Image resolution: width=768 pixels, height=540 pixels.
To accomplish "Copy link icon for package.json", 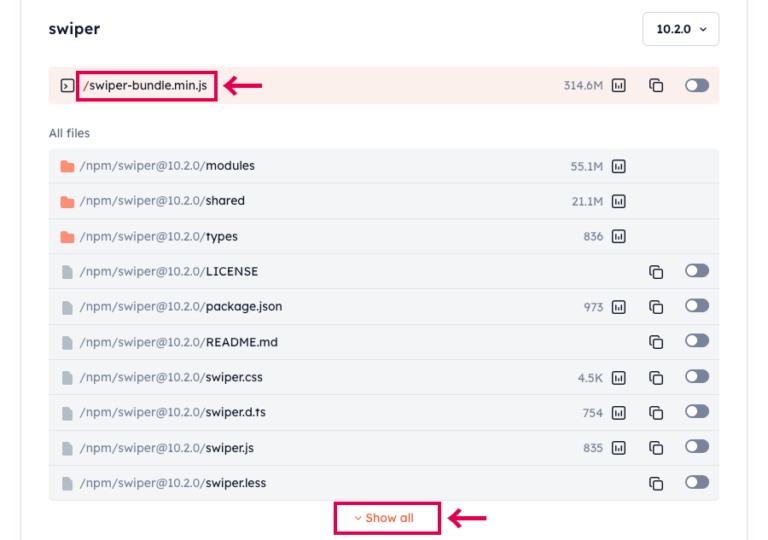I will click(x=656, y=307).
